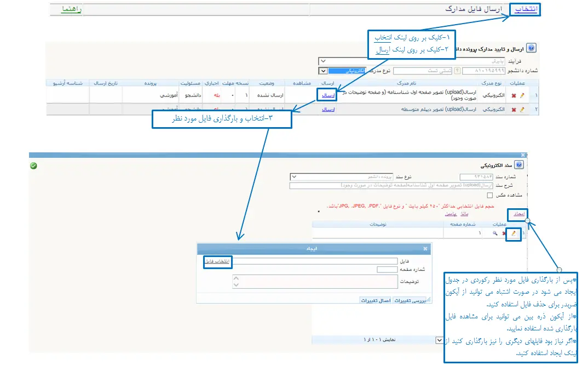
Task: Click the red X delete icon in first document row
Action: pyautogui.click(x=514, y=95)
